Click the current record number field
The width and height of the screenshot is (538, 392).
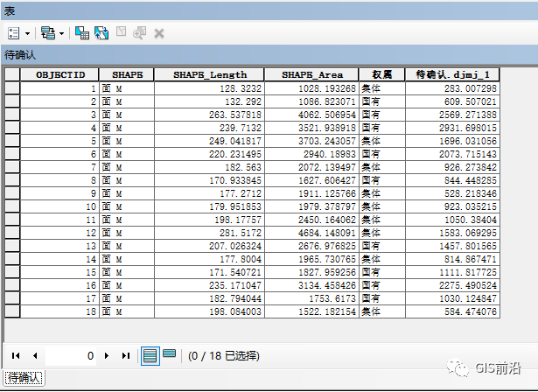tap(71, 356)
